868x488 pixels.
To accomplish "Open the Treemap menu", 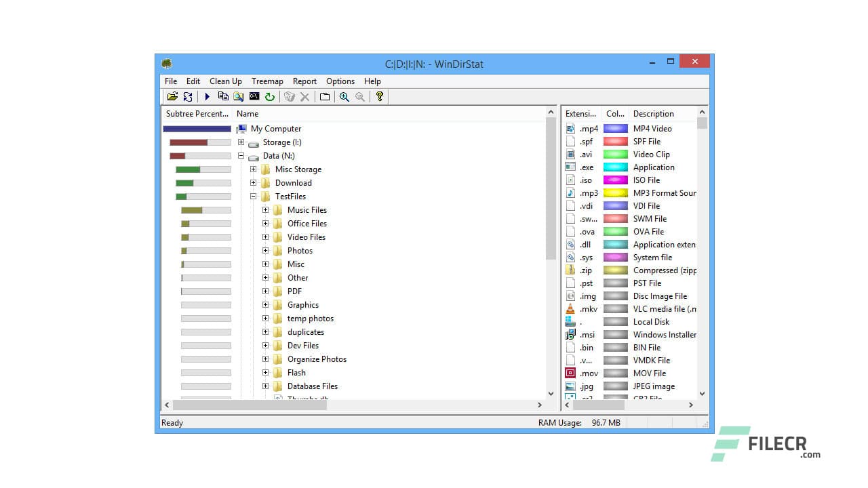I will [267, 81].
